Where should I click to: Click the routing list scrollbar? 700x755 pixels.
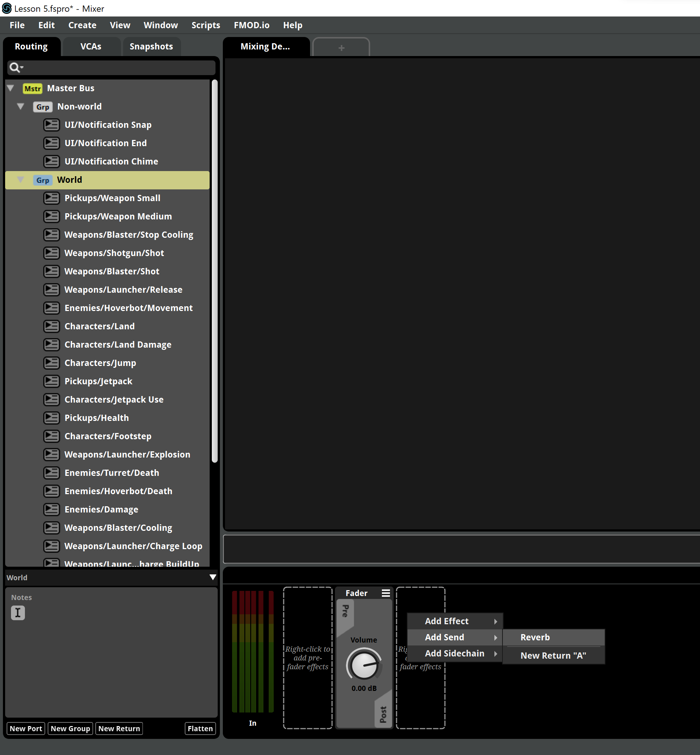click(x=215, y=271)
